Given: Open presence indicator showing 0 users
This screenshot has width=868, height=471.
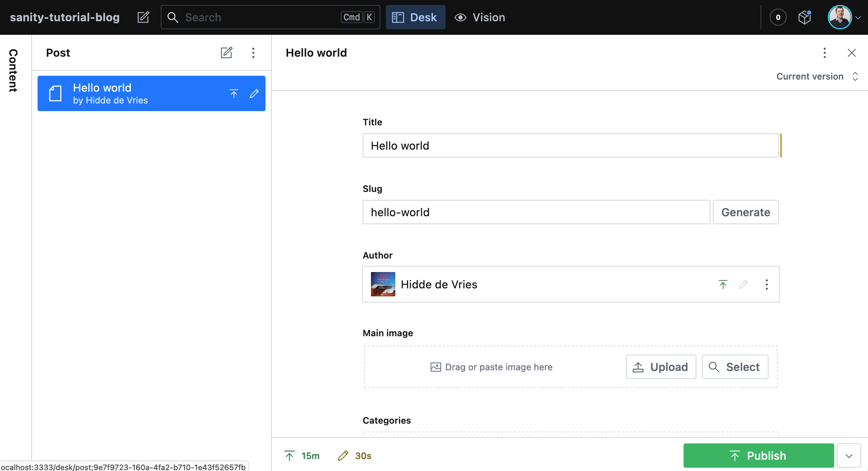Looking at the screenshot, I should 778,17.
